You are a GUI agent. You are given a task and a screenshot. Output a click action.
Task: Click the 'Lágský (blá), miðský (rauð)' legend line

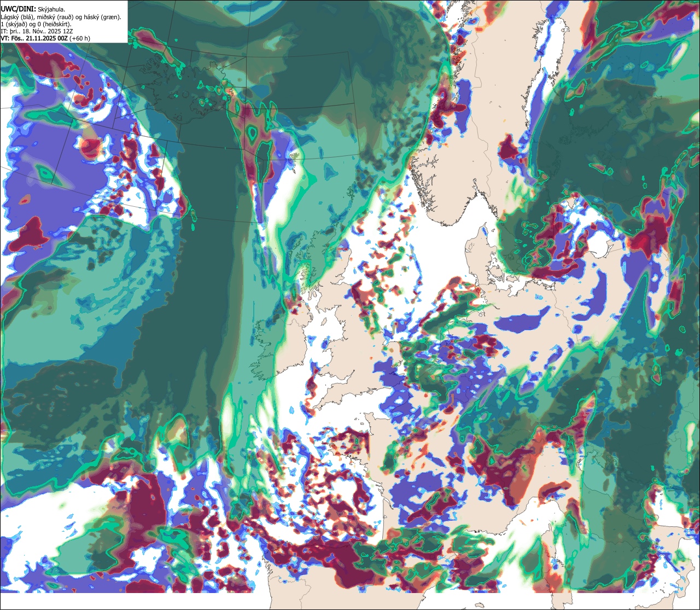click(x=61, y=17)
